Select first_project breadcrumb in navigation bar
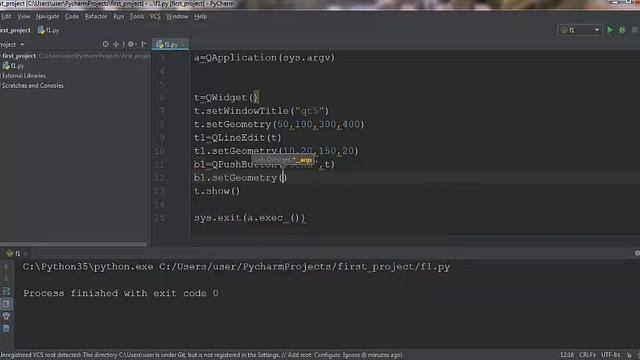The height and width of the screenshot is (360, 640). point(15,30)
